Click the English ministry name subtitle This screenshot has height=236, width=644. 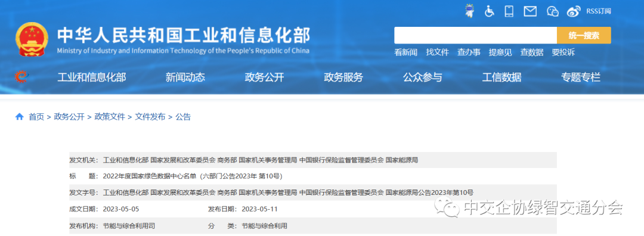pos(183,51)
